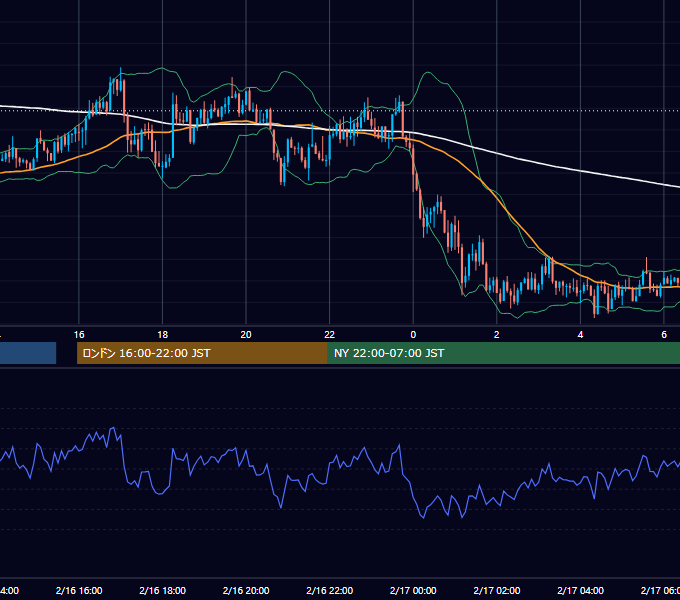Click the 20 hour label on the price chart axis
This screenshot has height=600, width=680.
pos(246,335)
